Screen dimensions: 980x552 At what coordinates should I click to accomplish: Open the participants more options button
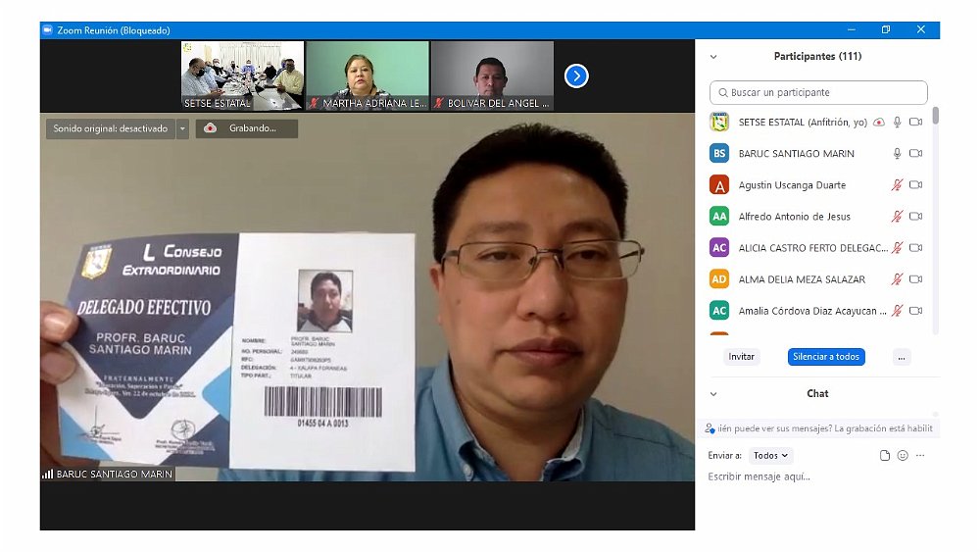click(x=902, y=357)
